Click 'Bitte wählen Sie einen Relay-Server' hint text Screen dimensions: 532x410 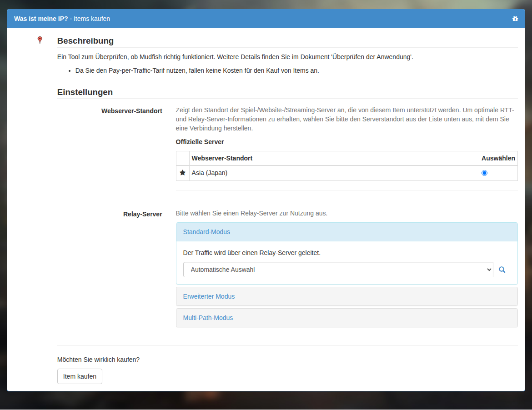tap(251, 213)
